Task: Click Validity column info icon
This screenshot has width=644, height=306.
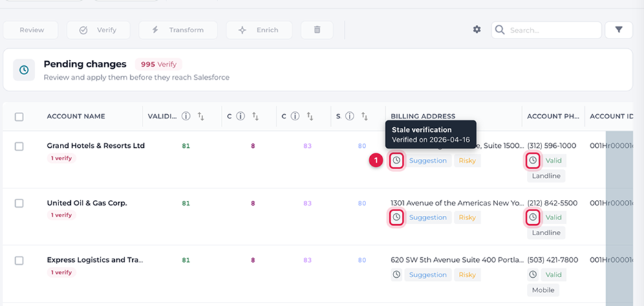Action: (x=186, y=116)
